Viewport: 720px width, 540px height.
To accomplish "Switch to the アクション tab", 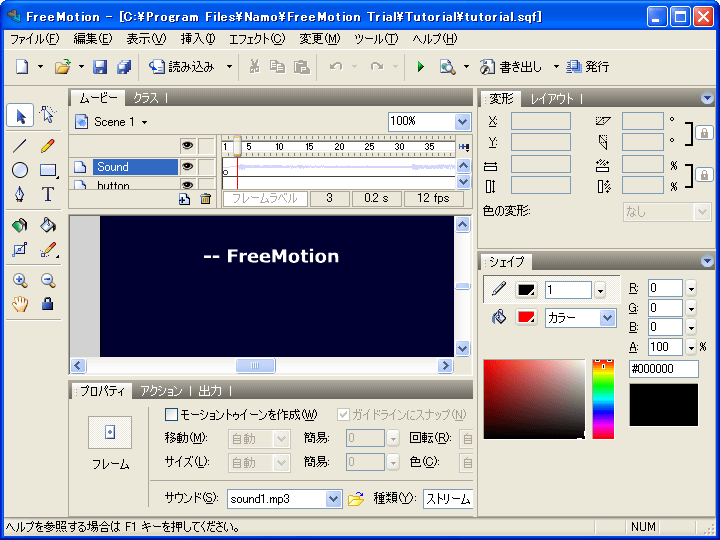I will tap(161, 391).
